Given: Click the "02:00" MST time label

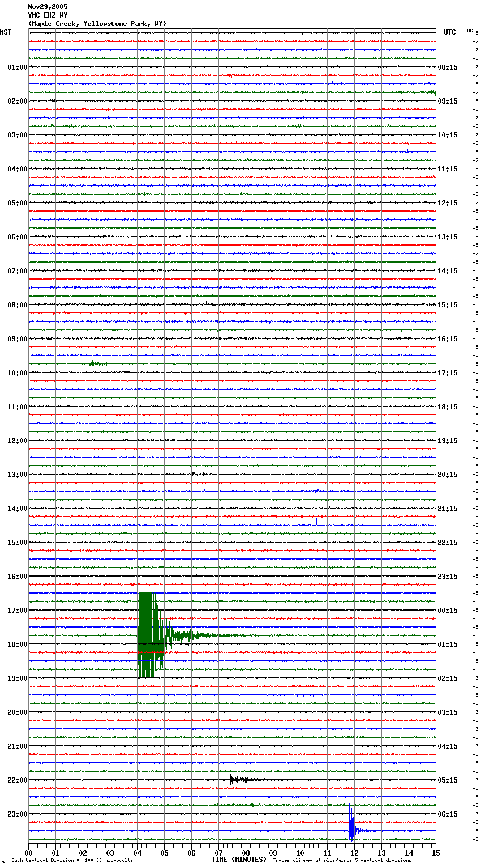Looking at the screenshot, I should [18, 101].
